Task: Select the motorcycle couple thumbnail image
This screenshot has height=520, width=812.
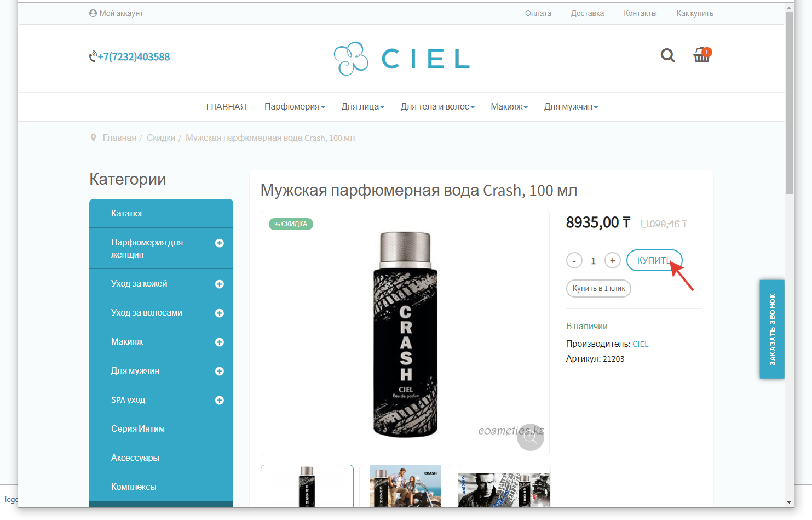Action: [406, 486]
